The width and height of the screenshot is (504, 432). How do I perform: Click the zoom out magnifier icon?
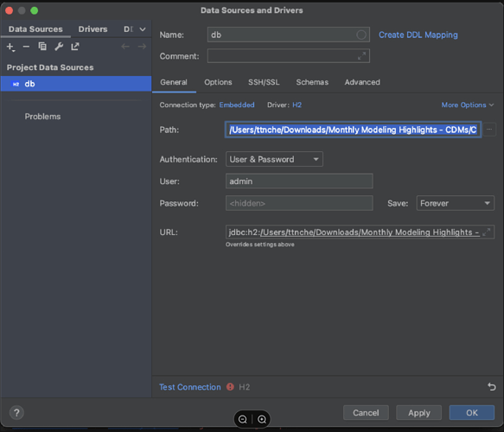coord(243,419)
